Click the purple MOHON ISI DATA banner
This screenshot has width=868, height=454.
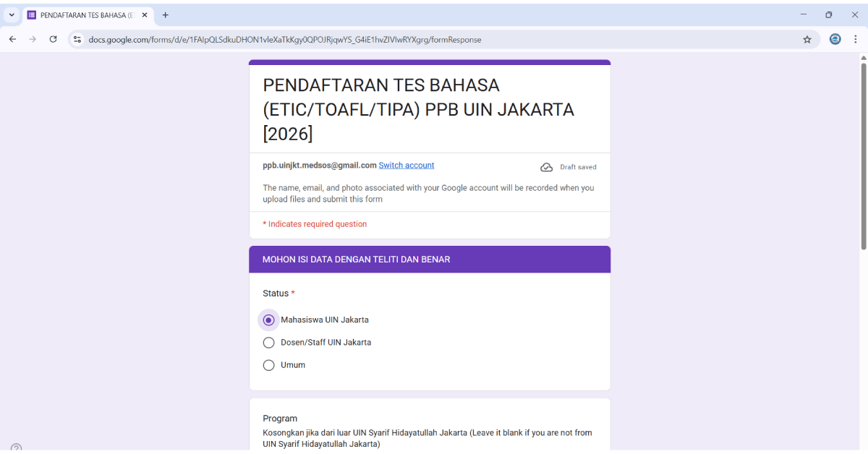click(429, 259)
